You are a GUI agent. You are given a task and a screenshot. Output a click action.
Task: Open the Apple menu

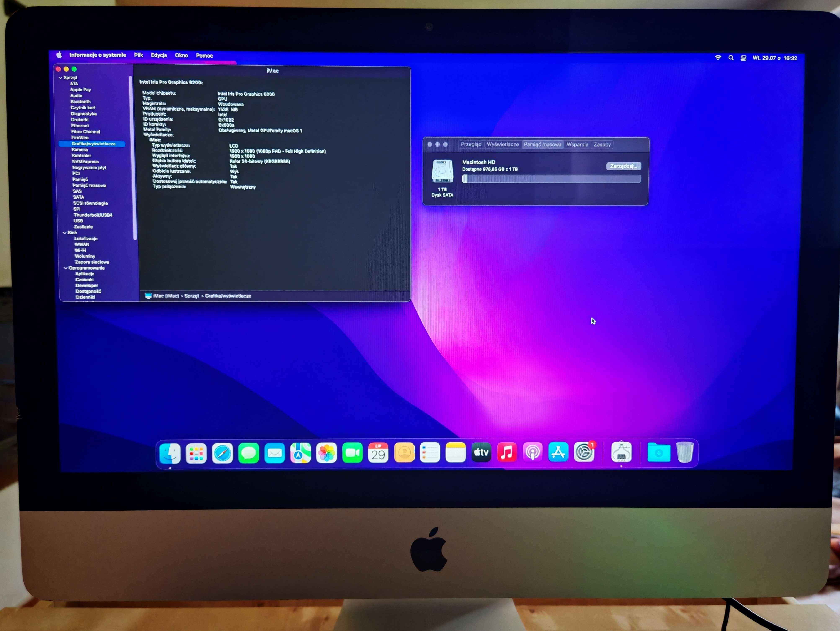(x=59, y=55)
